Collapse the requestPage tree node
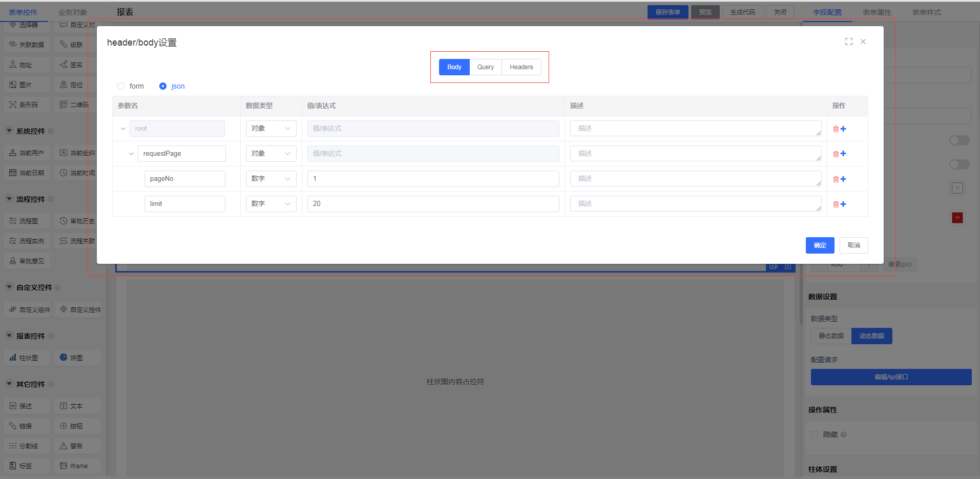Viewport: 980px width, 479px height. 131,154
